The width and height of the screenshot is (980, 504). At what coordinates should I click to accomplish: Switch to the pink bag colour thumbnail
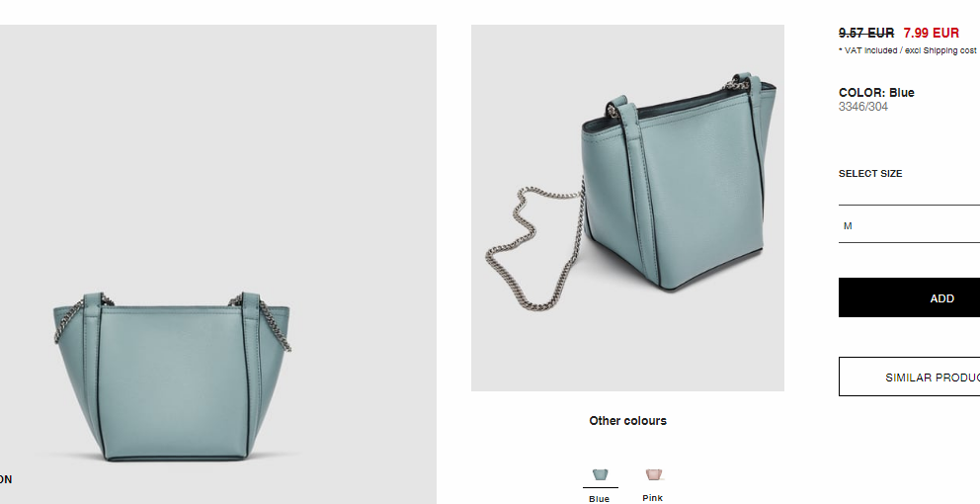[654, 474]
